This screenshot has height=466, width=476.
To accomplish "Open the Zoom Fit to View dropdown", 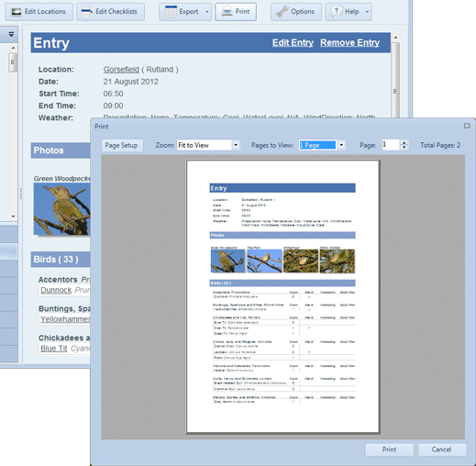I will click(236, 145).
